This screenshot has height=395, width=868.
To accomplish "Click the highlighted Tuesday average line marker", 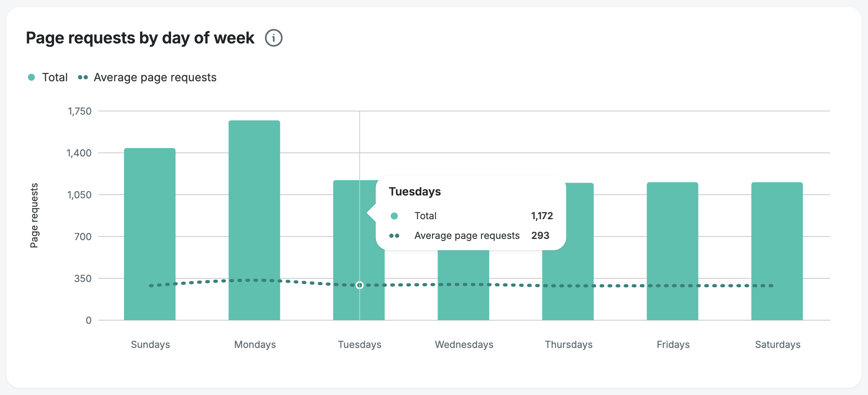I will pyautogui.click(x=360, y=285).
